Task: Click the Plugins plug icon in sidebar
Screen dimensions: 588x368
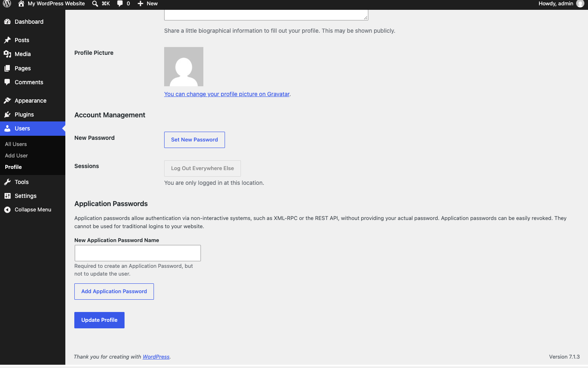Action: (7, 114)
